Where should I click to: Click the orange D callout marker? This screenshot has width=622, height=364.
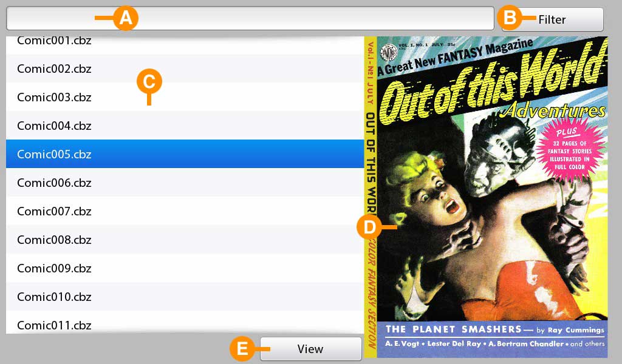point(369,227)
